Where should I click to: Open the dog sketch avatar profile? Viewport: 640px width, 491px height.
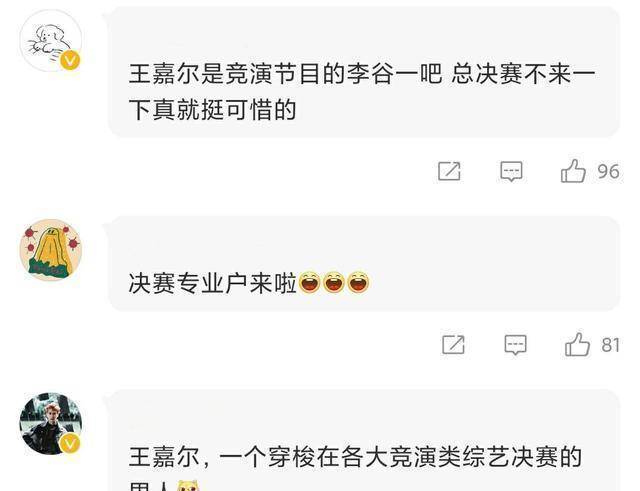point(51,41)
